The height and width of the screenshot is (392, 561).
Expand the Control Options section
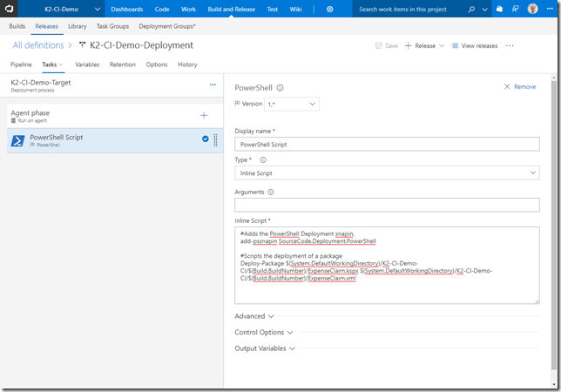click(264, 332)
